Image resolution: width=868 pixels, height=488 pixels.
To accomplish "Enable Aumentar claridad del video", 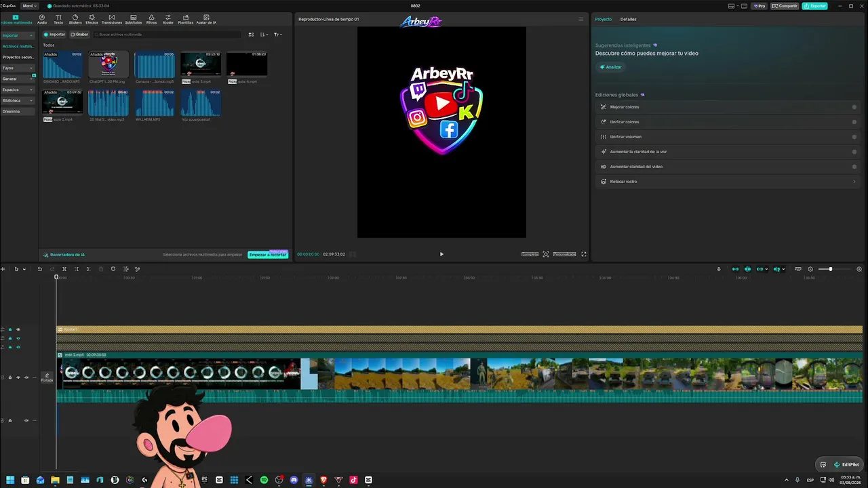I will [854, 167].
